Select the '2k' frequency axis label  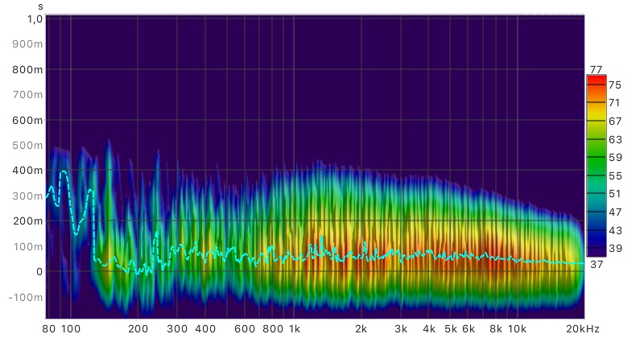pos(361,329)
